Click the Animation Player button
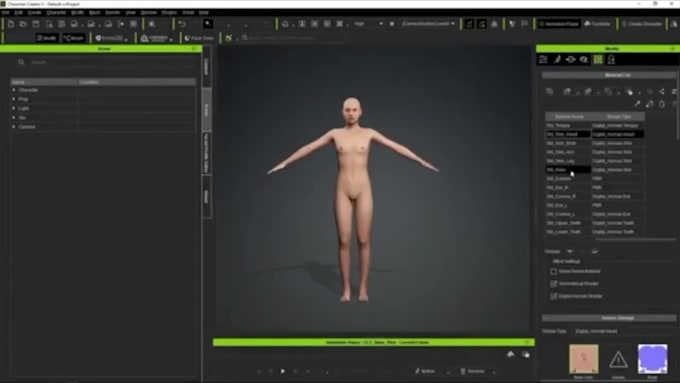Screen dimensions: 680x383 pos(559,24)
